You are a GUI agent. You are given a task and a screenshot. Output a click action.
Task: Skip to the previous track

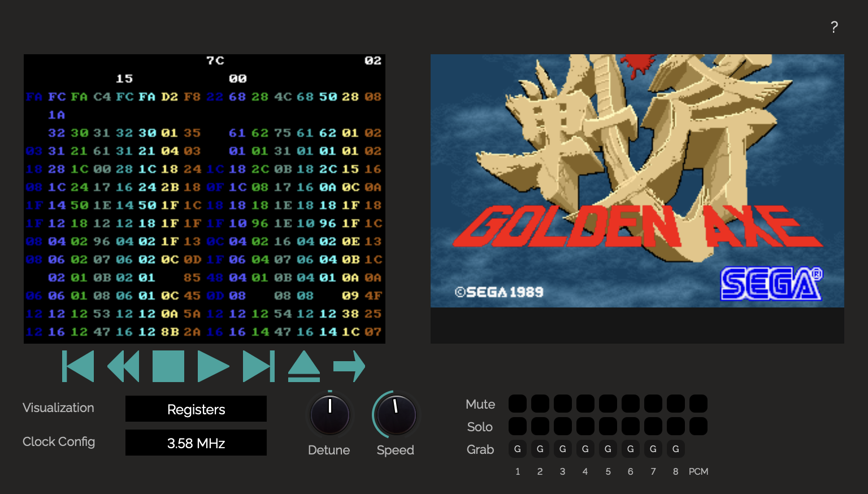(x=78, y=366)
